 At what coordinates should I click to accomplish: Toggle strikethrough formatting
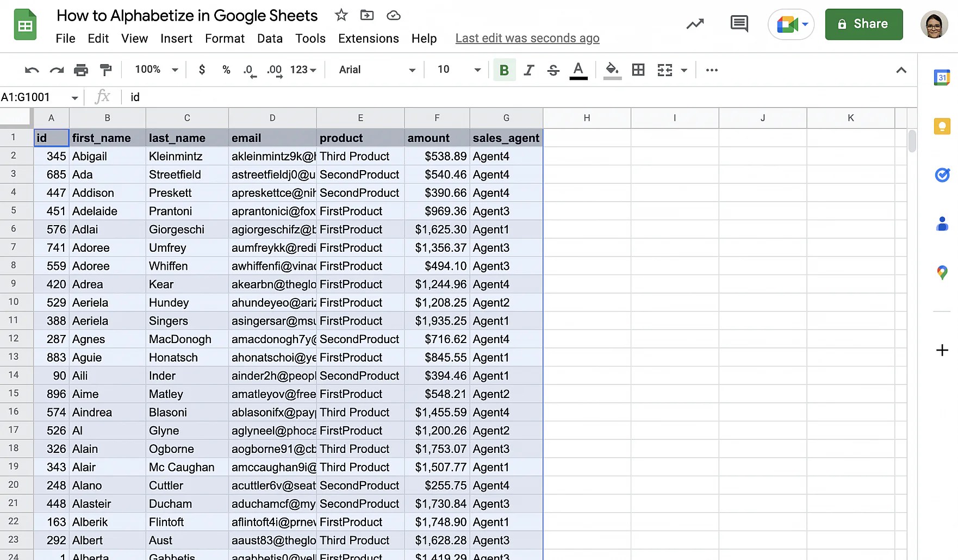tap(553, 70)
